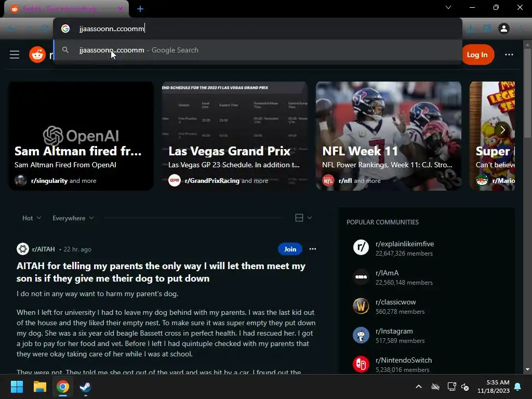The height and width of the screenshot is (399, 532).
Task: Click the r/Instagram community icon
Action: coord(361,335)
